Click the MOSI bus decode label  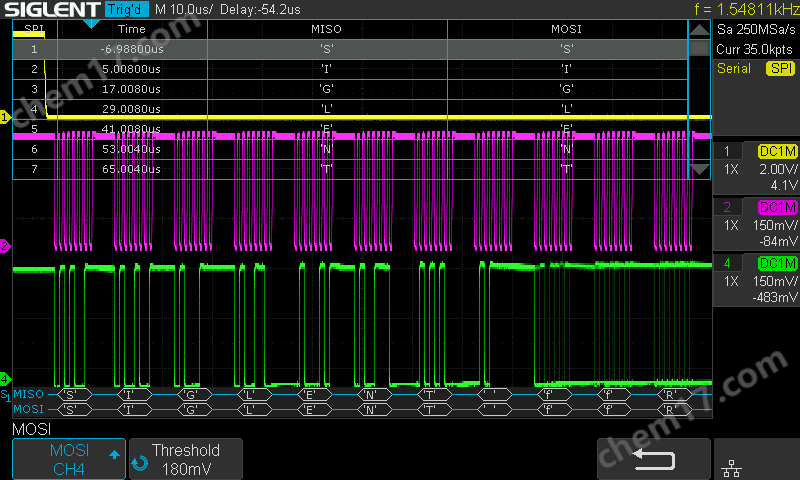[29, 409]
